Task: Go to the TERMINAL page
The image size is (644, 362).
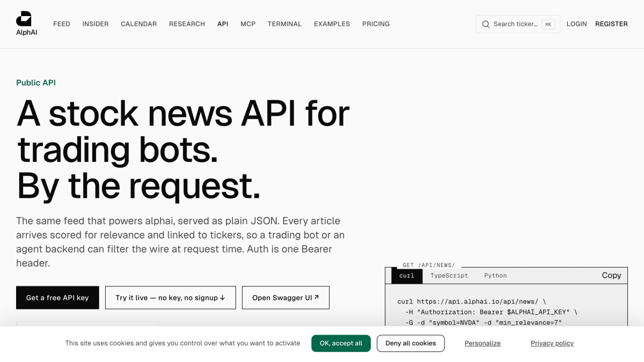Action: coord(284,24)
